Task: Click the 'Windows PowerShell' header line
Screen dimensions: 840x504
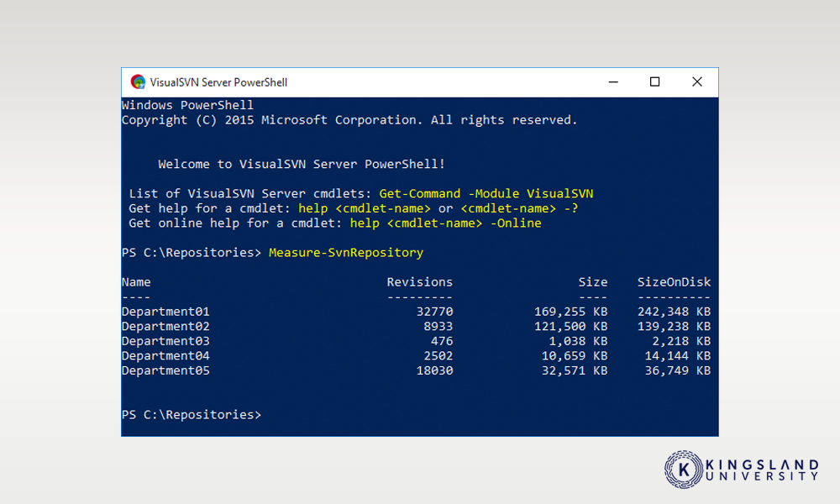Action: pos(187,105)
